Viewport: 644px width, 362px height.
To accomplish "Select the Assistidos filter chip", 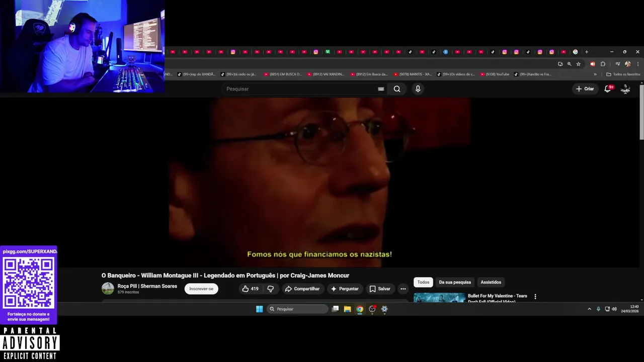I will (x=491, y=282).
